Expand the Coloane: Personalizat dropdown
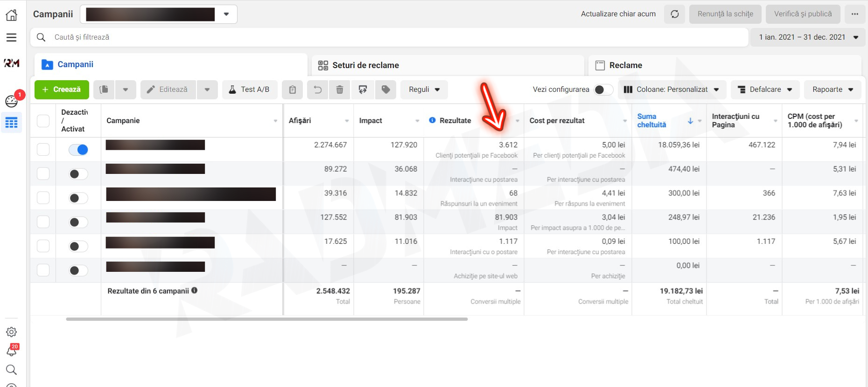The image size is (868, 387). [x=672, y=90]
